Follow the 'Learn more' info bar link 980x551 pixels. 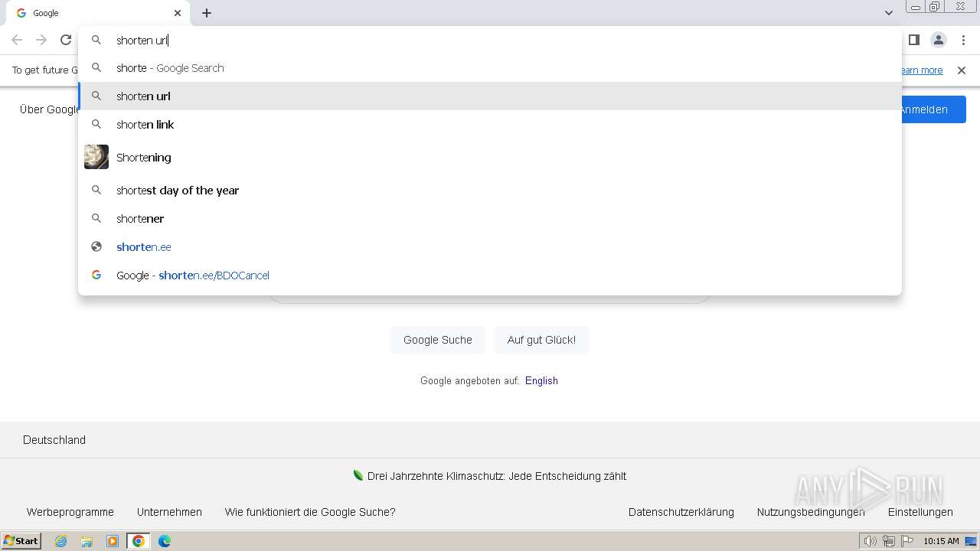tap(921, 70)
